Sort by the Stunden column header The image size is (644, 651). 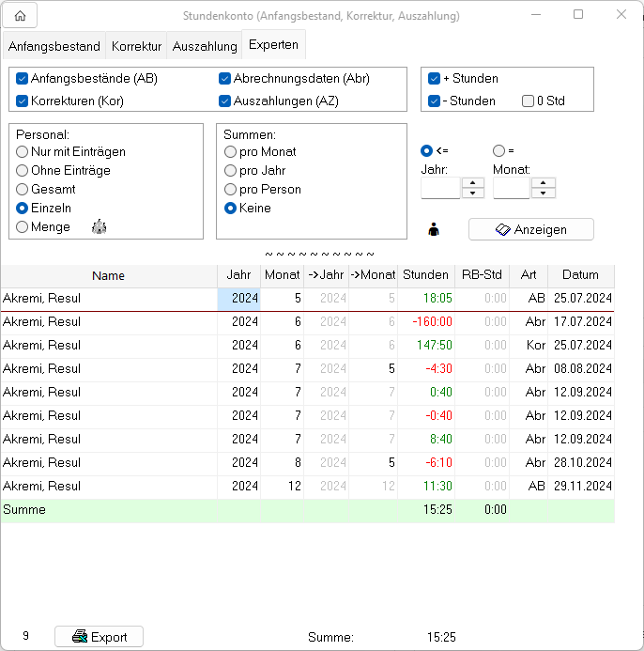click(425, 275)
